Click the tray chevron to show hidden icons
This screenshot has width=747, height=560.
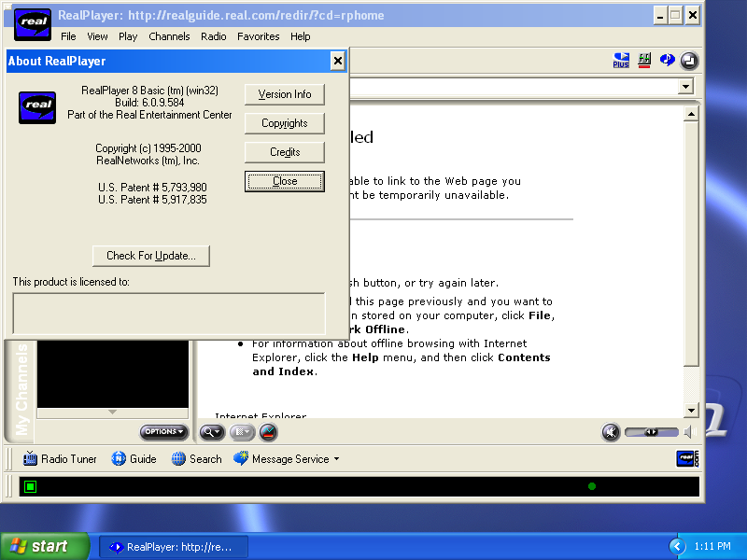point(677,546)
